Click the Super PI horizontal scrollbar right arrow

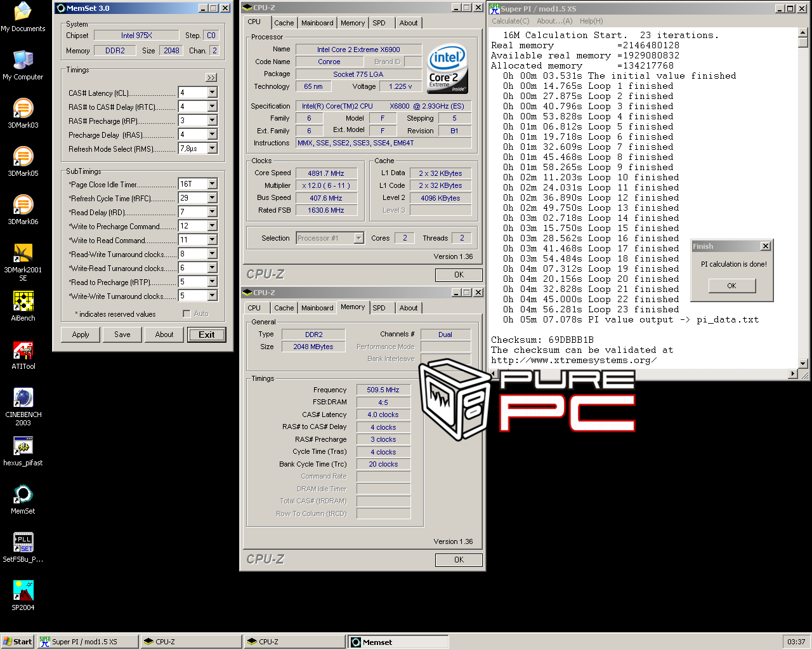[x=792, y=374]
